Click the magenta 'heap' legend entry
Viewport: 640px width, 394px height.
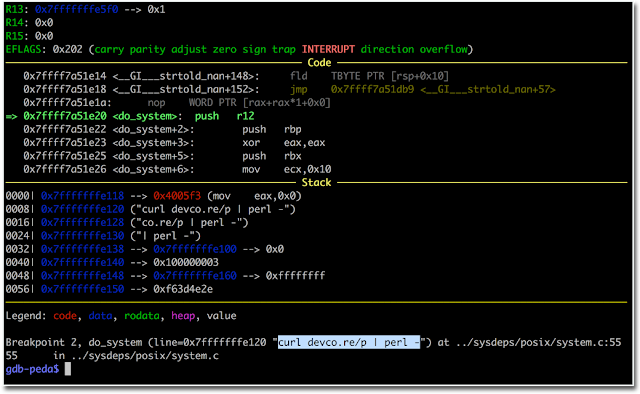coord(183,316)
